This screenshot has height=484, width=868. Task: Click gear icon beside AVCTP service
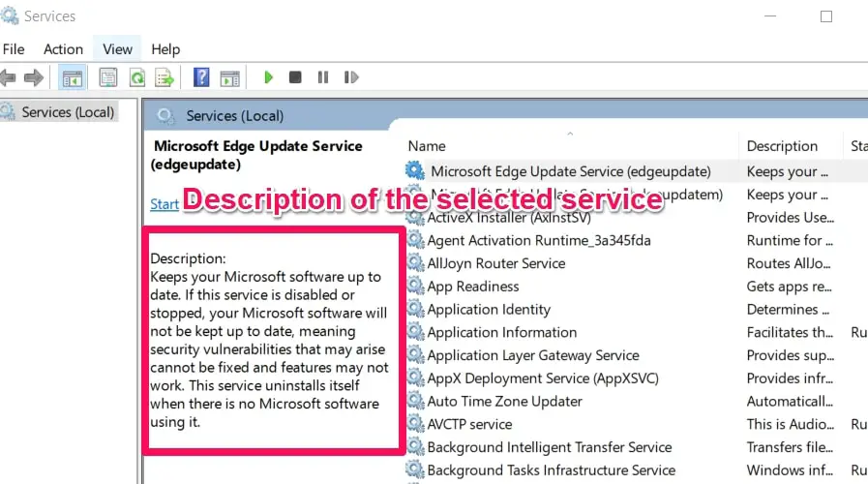click(x=416, y=423)
